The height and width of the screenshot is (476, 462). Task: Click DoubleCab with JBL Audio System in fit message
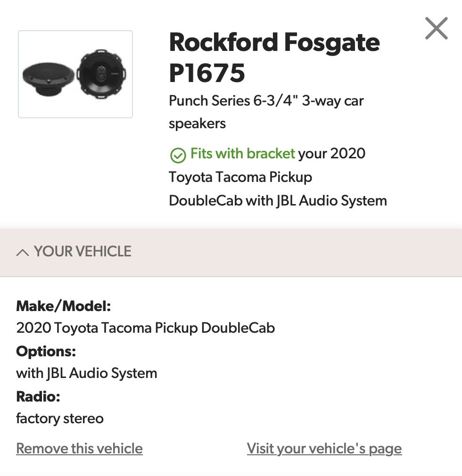coord(278,201)
